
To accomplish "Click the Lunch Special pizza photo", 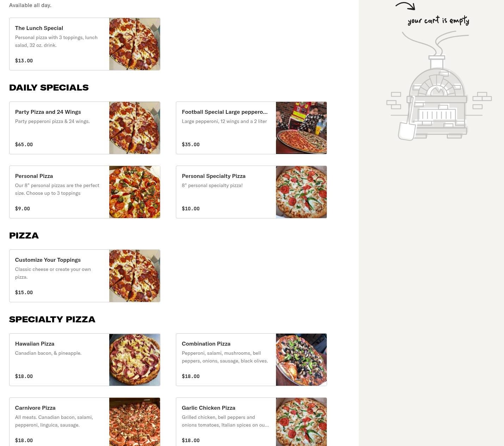I will [x=135, y=44].
